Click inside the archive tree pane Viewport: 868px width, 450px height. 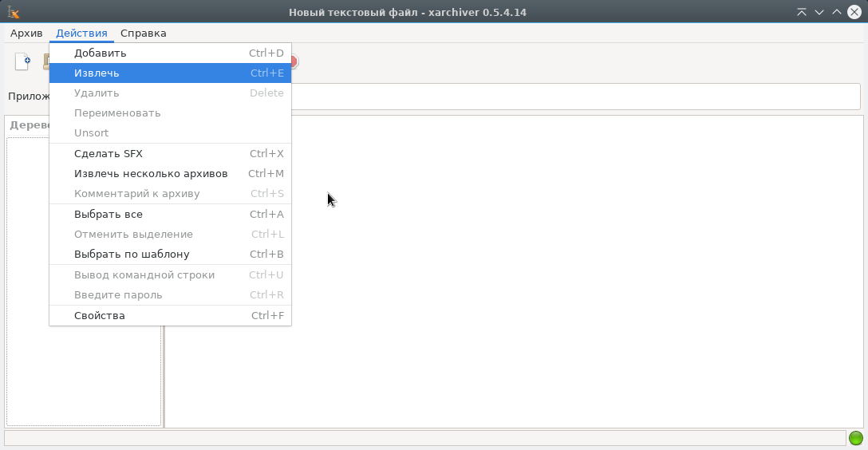point(83,375)
